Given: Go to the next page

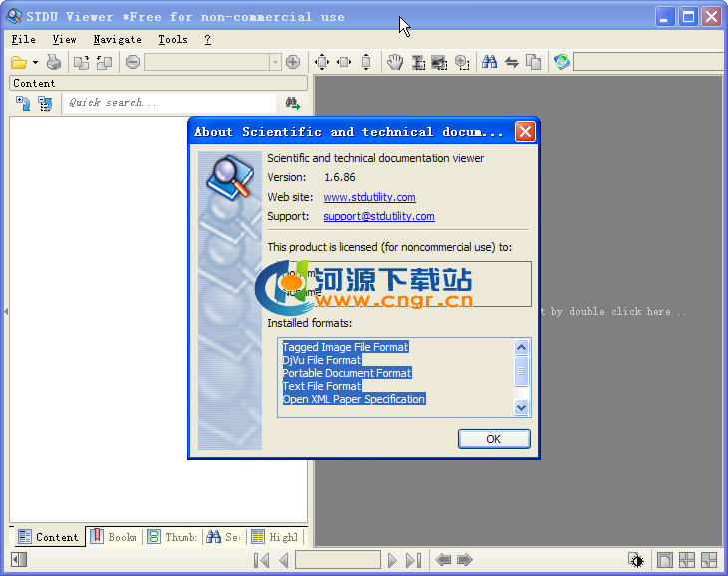Looking at the screenshot, I should click(392, 560).
